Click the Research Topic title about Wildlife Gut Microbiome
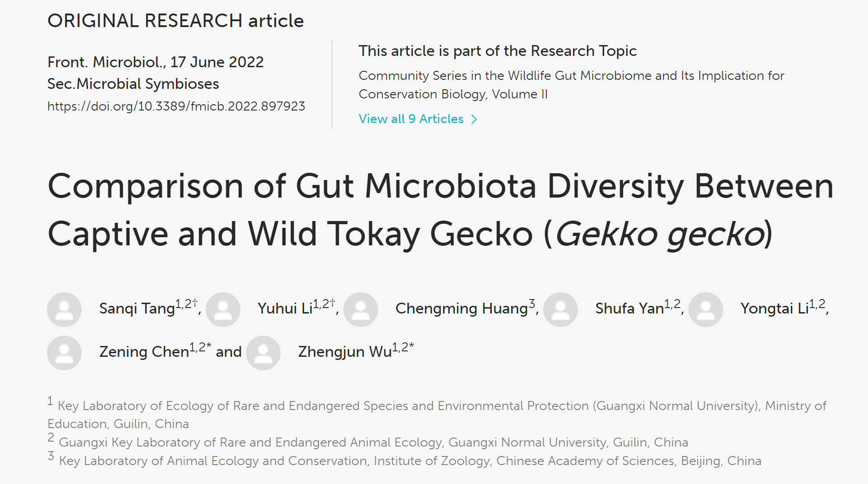This screenshot has height=484, width=868. tap(571, 85)
